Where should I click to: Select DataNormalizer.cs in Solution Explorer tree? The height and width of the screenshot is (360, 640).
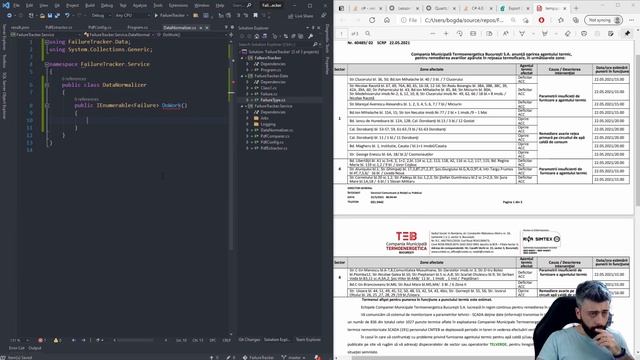[x=277, y=130]
